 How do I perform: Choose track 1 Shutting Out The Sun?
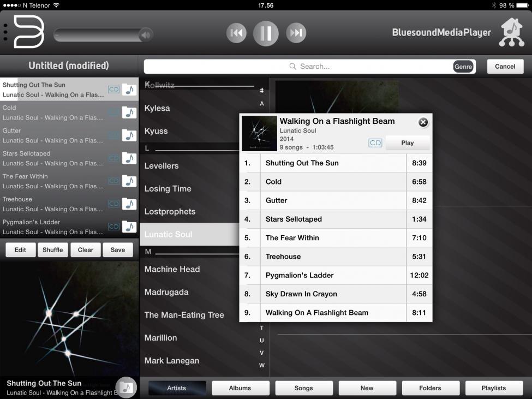336,163
